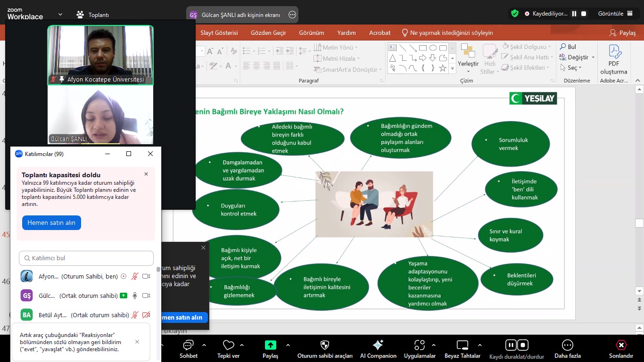Viewport: 644px width, 362px height.
Task: Open the Değiştir replace dropdown arrow
Action: pyautogui.click(x=593, y=58)
